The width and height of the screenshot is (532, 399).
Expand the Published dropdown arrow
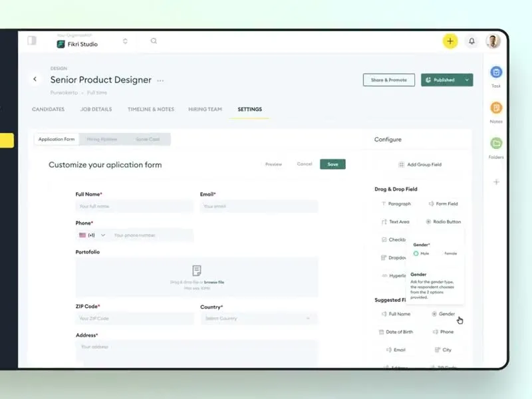tap(467, 80)
